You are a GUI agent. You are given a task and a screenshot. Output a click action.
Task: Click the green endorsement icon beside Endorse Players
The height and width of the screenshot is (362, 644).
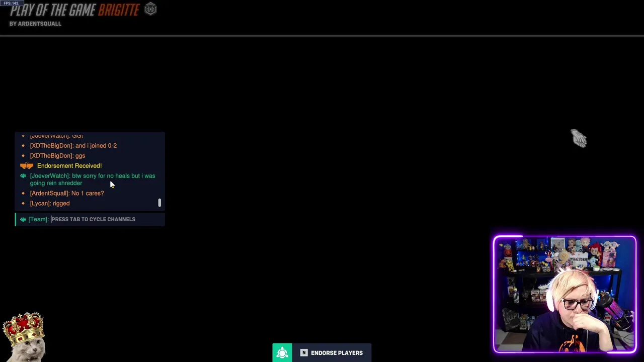pyautogui.click(x=282, y=353)
